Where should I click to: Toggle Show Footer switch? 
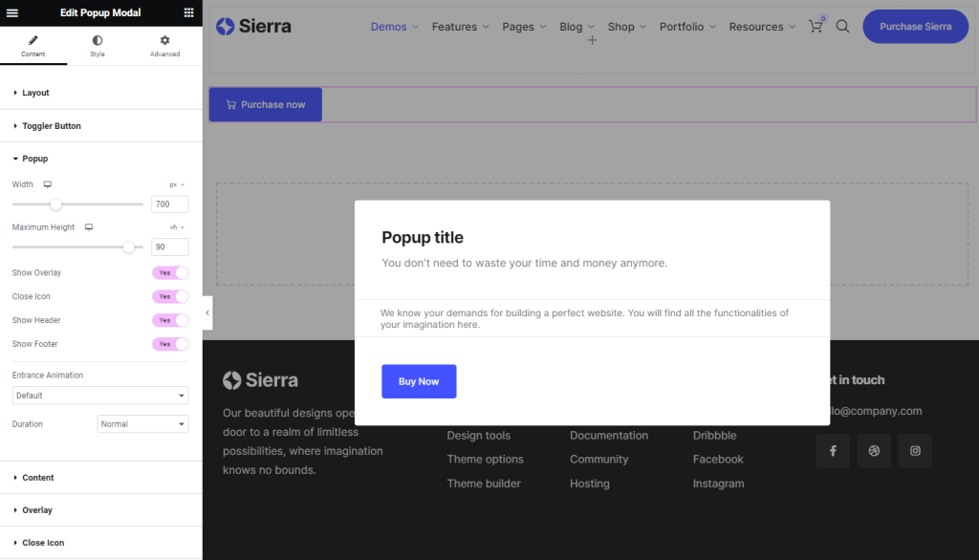(170, 344)
